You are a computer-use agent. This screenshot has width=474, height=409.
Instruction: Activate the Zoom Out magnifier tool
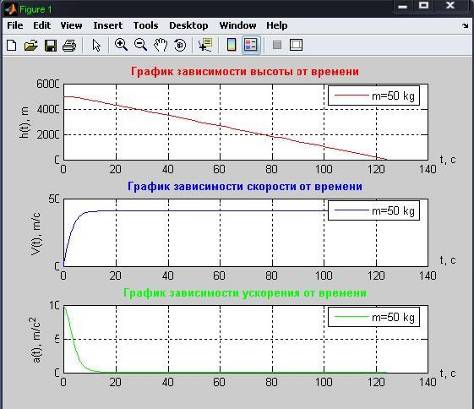140,45
